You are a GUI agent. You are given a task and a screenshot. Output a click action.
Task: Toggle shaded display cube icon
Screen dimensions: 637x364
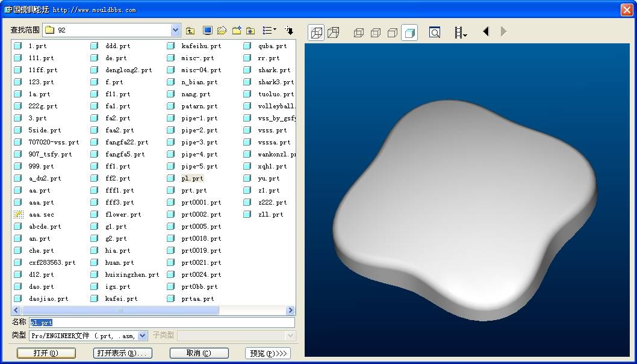point(409,32)
